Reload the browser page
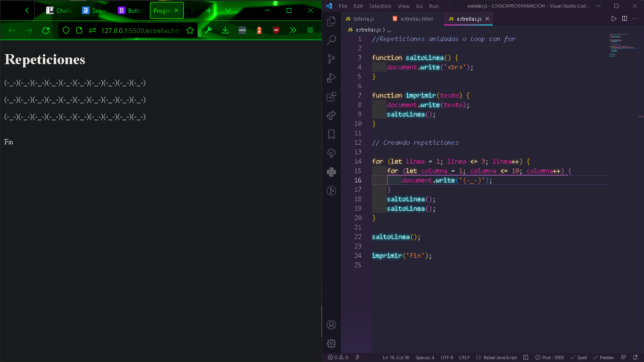644x362 pixels. 46,30
